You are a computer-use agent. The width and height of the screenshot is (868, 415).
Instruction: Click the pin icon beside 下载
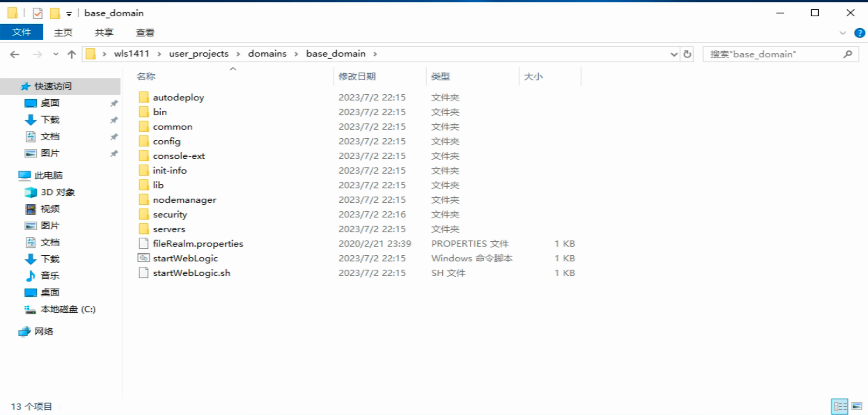point(114,120)
